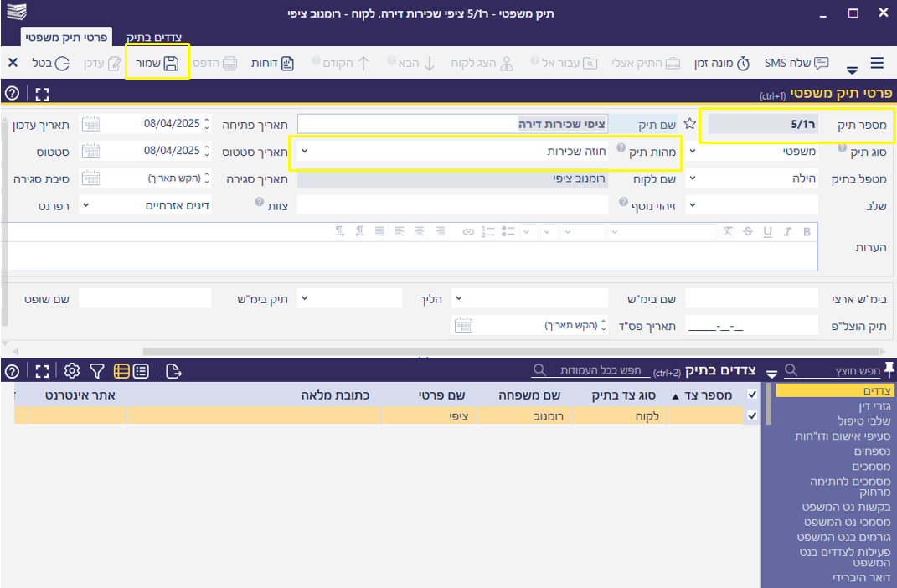Switch to the צדדים בתיק tab
Image resolution: width=897 pixels, height=588 pixels.
[x=154, y=37]
